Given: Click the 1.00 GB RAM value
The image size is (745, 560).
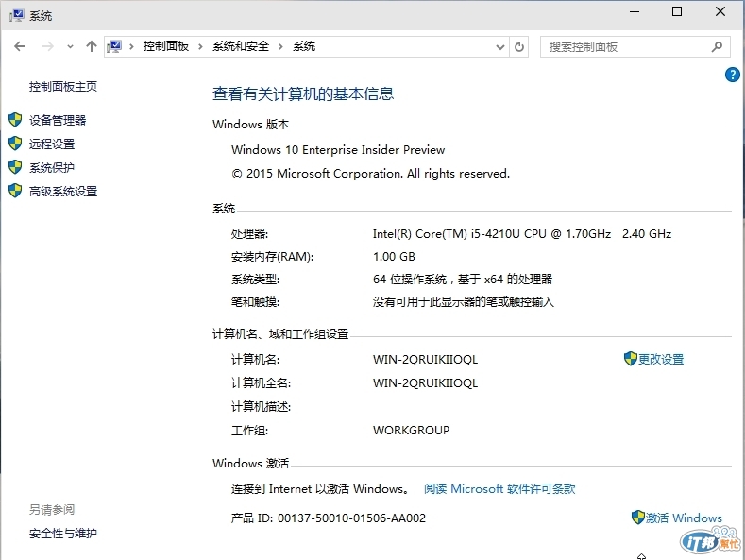Looking at the screenshot, I should coord(394,257).
